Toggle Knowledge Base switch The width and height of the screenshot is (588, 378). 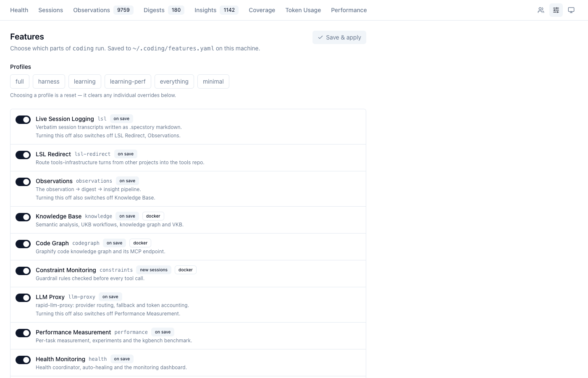pos(23,217)
